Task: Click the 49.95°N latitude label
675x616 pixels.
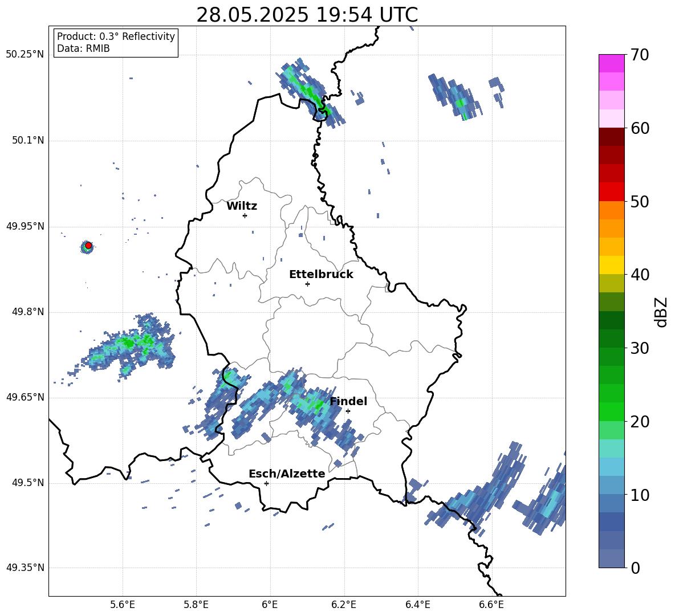Action: (25, 227)
